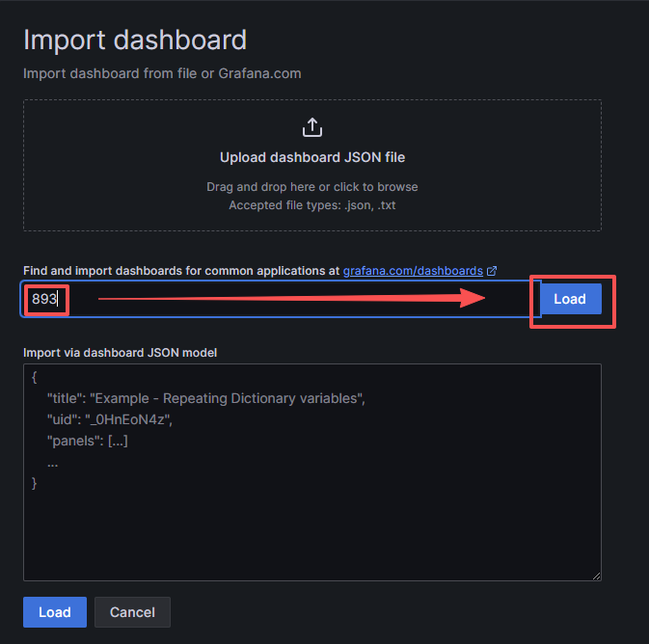Click inside the dashboard JSON model text area
This screenshot has height=644, width=649.
coord(312,472)
